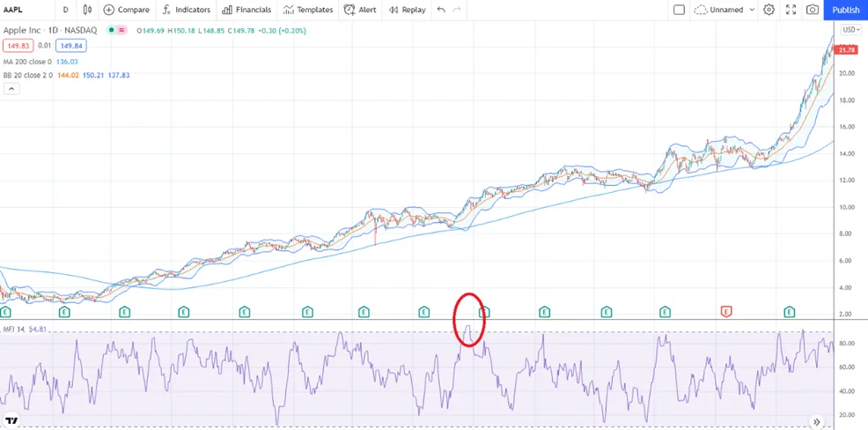Click the 80.00 label on MFI scale

(848, 344)
